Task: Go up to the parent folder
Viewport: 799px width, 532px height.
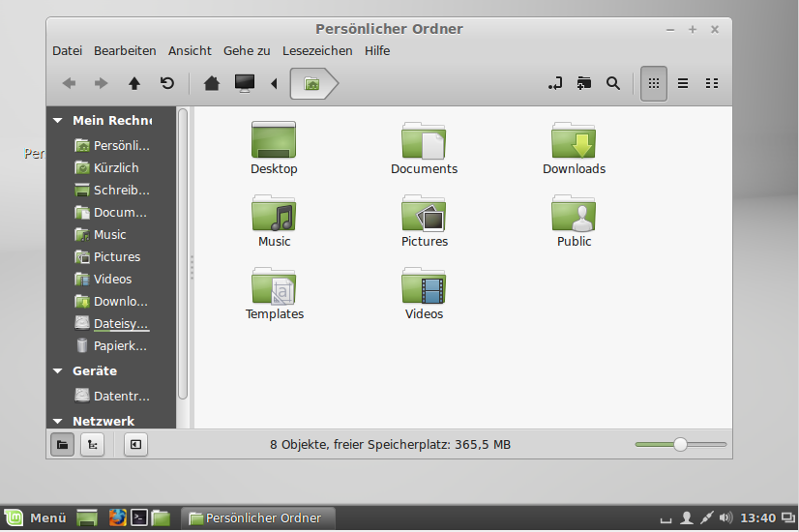Action: [x=134, y=84]
